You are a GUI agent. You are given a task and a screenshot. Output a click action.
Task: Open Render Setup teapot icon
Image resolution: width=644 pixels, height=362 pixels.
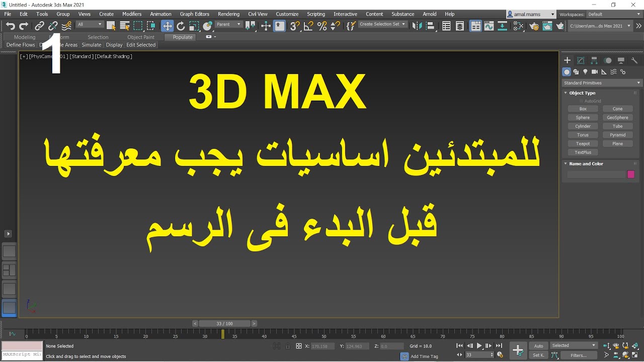(534, 26)
